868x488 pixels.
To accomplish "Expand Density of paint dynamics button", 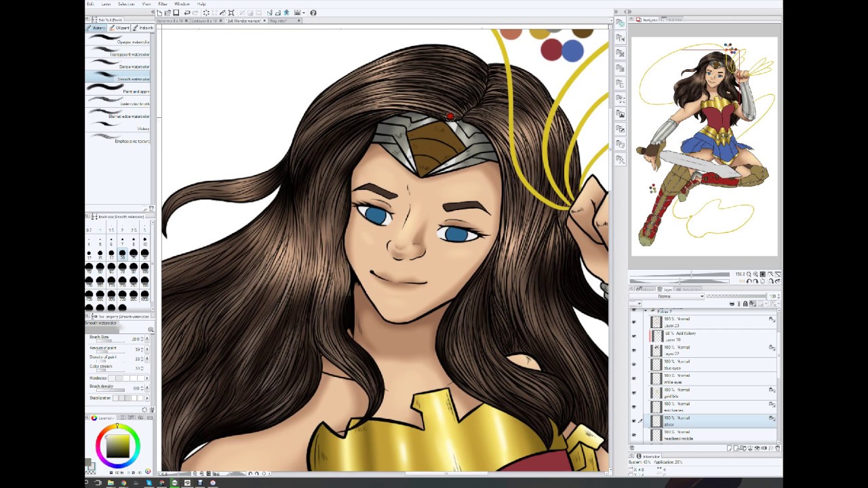I will click(147, 359).
